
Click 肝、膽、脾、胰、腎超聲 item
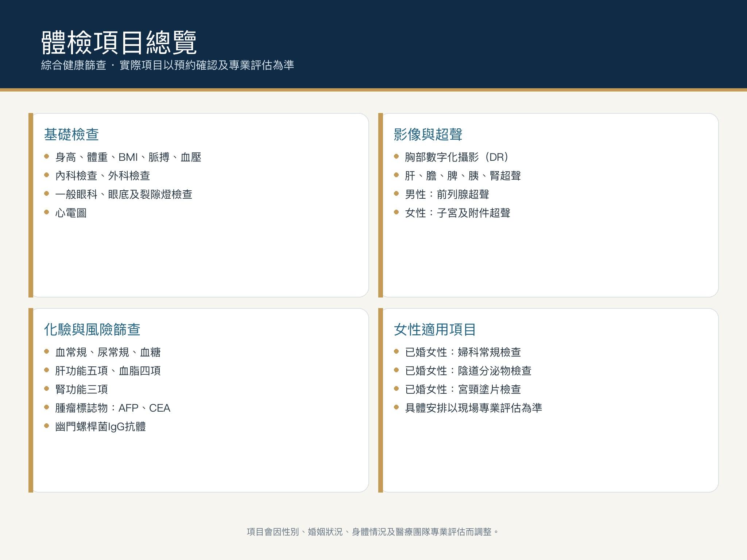tap(463, 176)
